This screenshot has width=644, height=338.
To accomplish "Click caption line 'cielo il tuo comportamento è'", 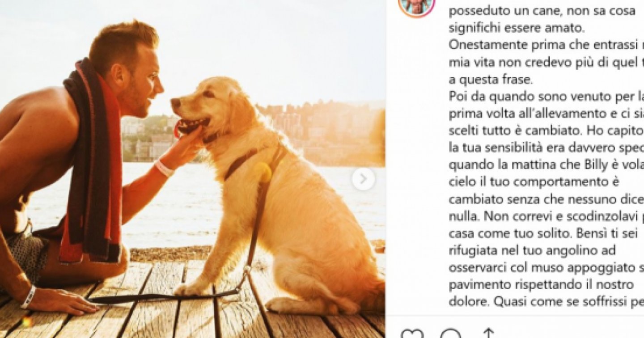I will click(x=534, y=182).
